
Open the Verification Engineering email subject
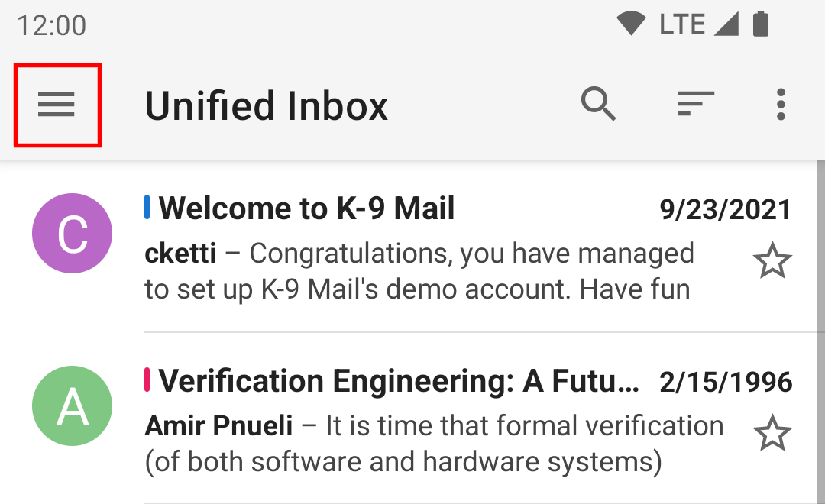click(x=399, y=380)
